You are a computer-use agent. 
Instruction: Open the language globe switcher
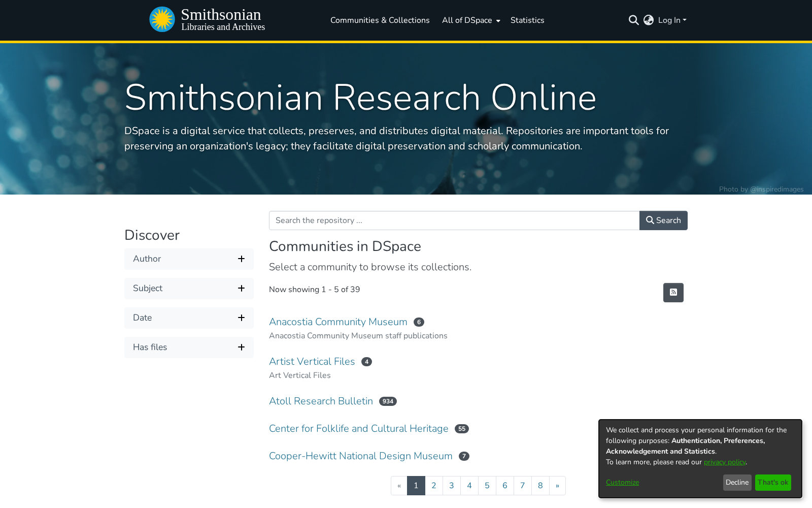click(649, 20)
